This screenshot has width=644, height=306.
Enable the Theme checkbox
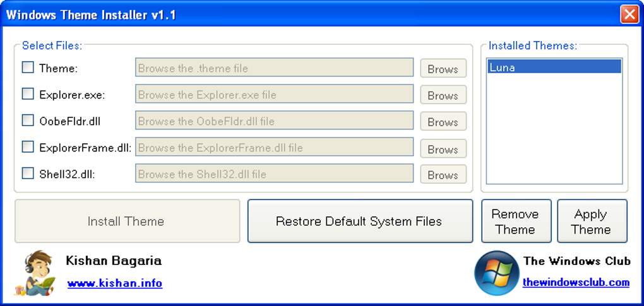[x=28, y=68]
